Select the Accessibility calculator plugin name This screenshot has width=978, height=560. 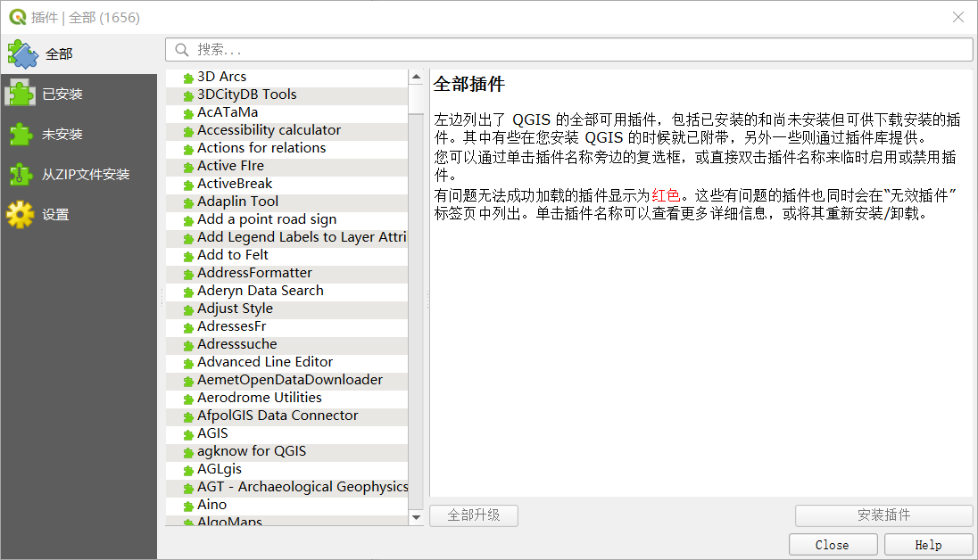[269, 130]
